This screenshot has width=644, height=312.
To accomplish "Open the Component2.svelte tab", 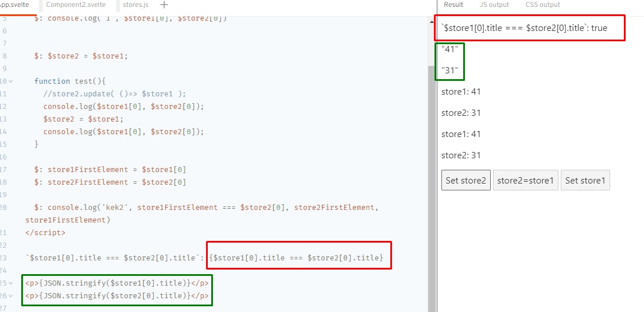I will [x=76, y=5].
